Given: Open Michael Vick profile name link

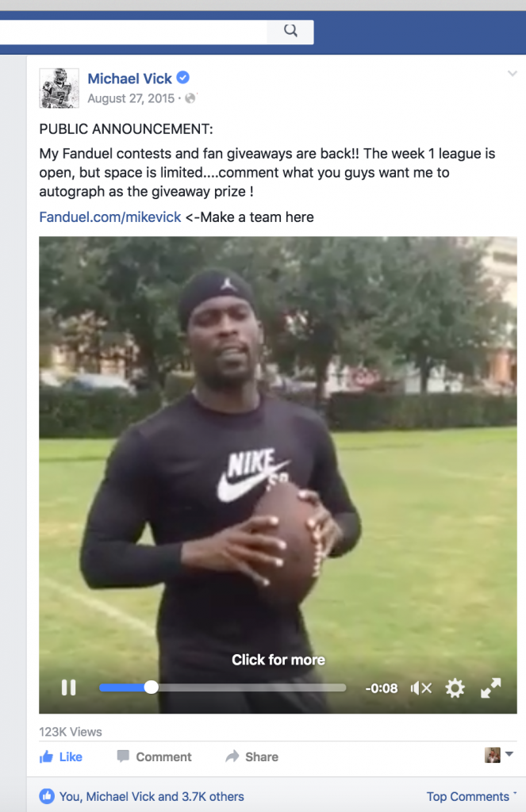Looking at the screenshot, I should pyautogui.click(x=129, y=79).
